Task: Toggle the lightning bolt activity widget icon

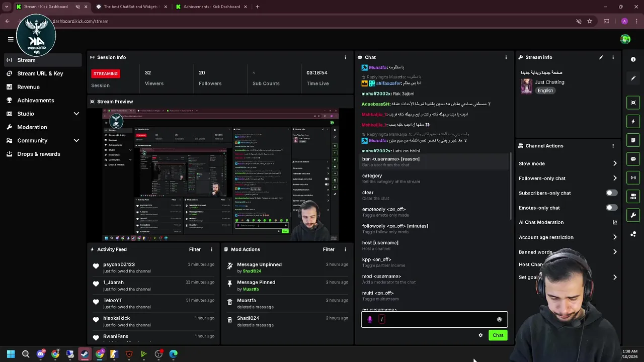Action: coord(633,121)
